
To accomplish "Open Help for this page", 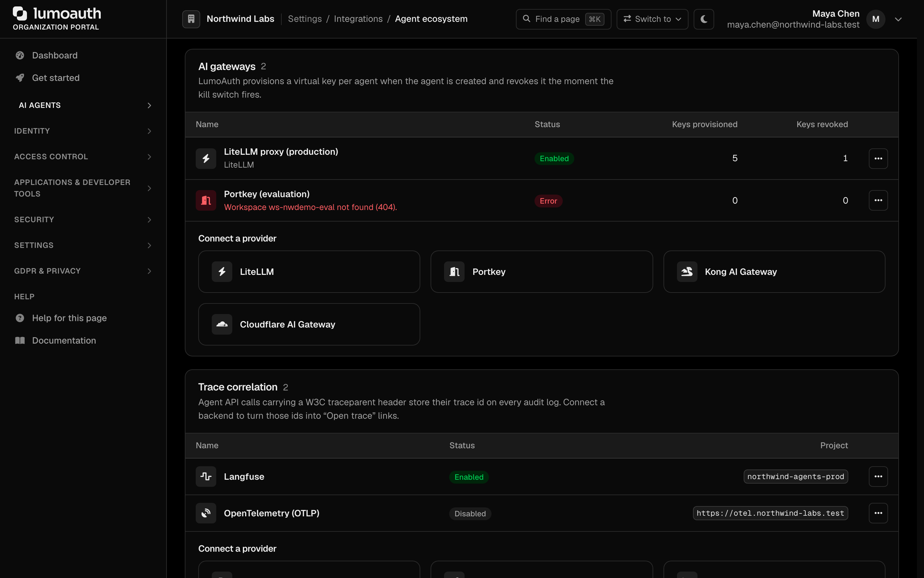I will coord(83,318).
